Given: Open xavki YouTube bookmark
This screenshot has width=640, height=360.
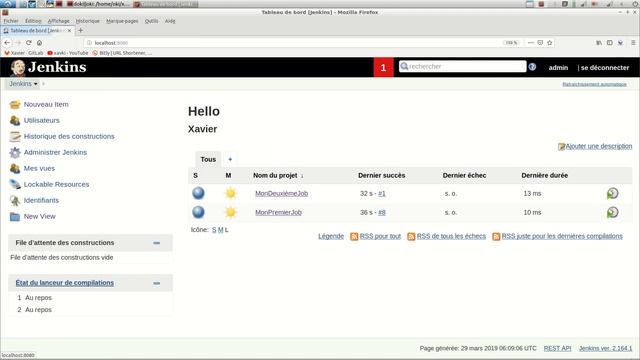Looking at the screenshot, I should point(68,53).
